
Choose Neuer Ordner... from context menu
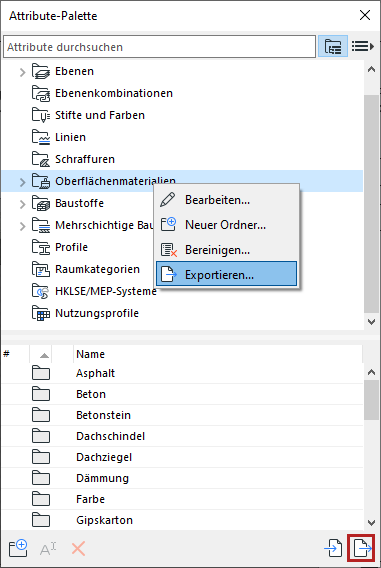(x=227, y=225)
